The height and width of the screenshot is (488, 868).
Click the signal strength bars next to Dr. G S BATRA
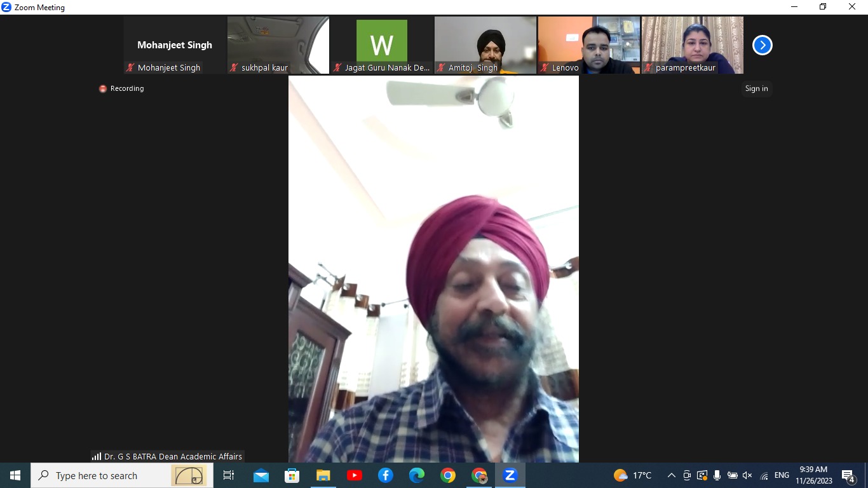(97, 456)
